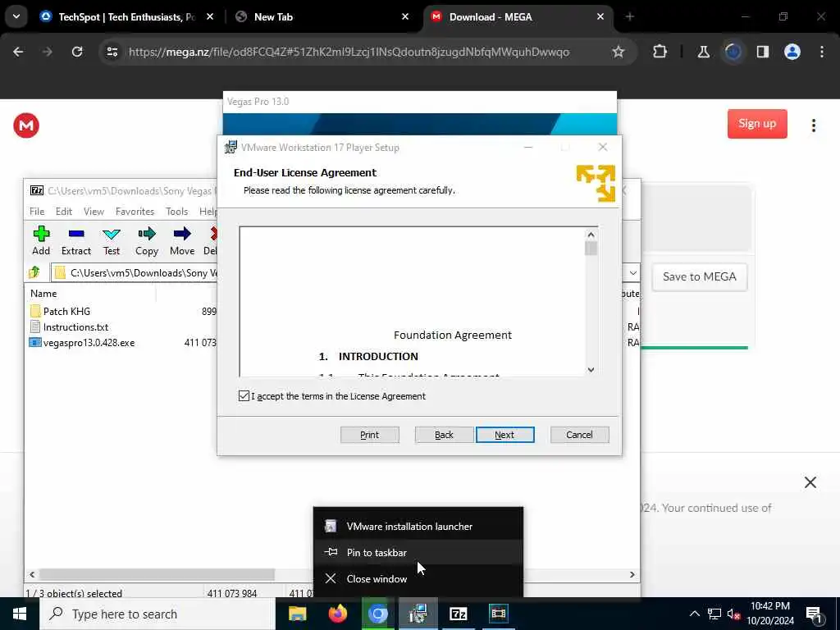
Task: Reload the MEGA page
Action: click(x=77, y=52)
